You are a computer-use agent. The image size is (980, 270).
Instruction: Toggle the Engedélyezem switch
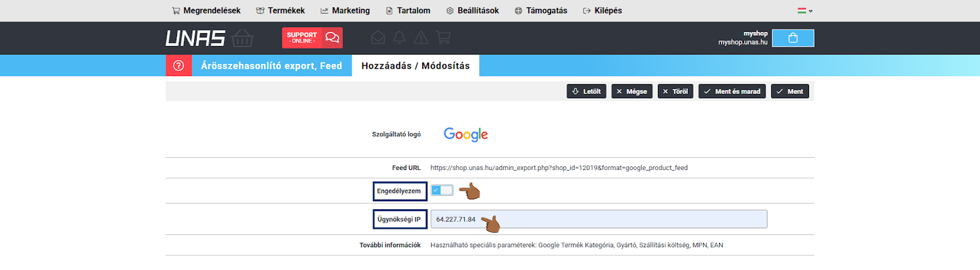(442, 190)
